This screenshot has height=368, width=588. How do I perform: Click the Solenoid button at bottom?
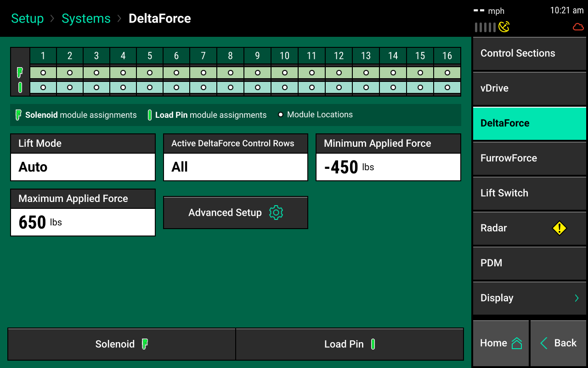122,344
